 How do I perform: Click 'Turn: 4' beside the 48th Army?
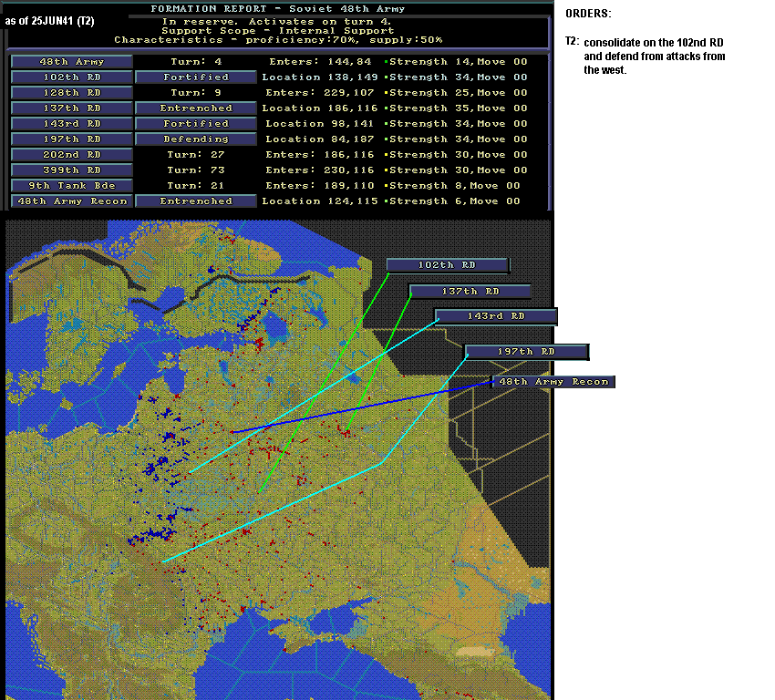pos(196,62)
